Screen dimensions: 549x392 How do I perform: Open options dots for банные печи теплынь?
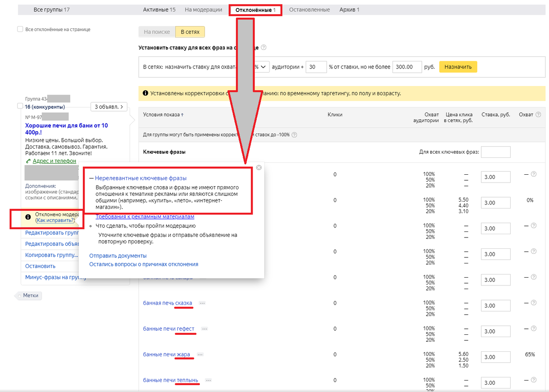tap(209, 380)
